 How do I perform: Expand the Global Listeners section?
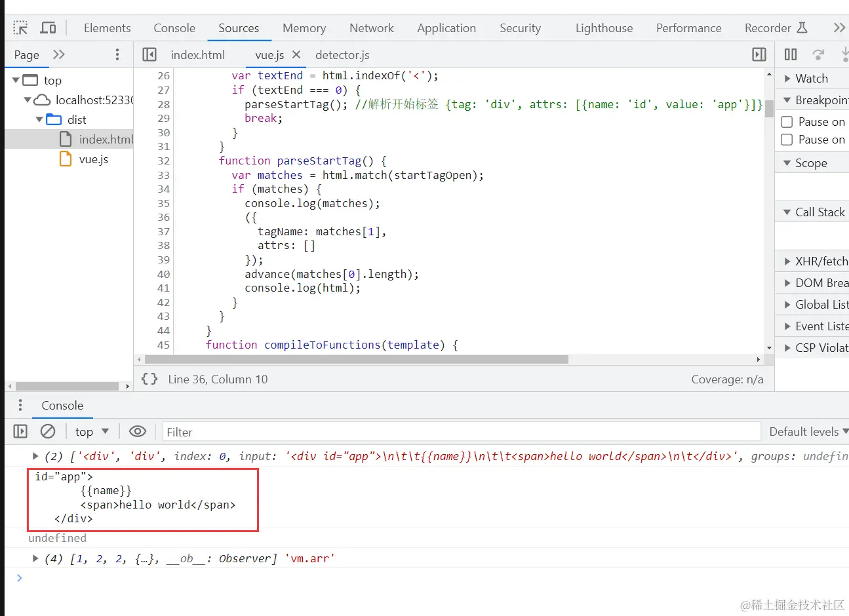tap(787, 305)
